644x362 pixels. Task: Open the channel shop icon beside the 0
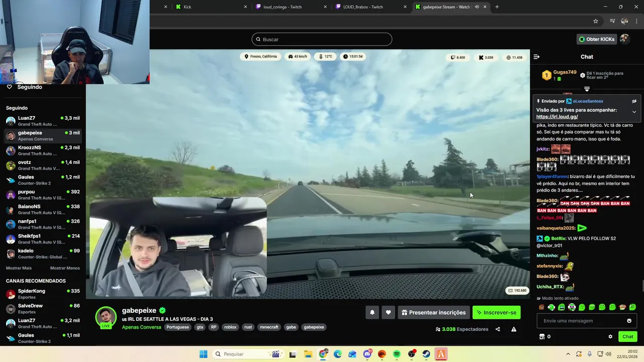point(542,337)
